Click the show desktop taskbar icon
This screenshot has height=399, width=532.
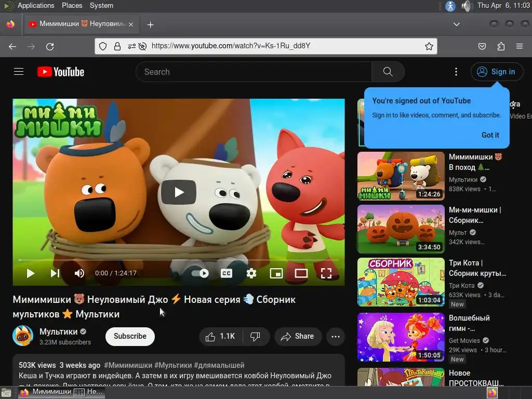[6, 393]
